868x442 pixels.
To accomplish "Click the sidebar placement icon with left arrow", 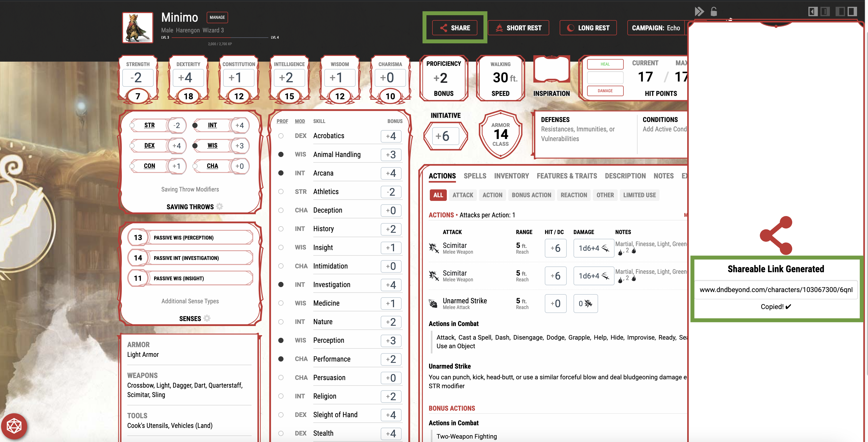I will [813, 11].
